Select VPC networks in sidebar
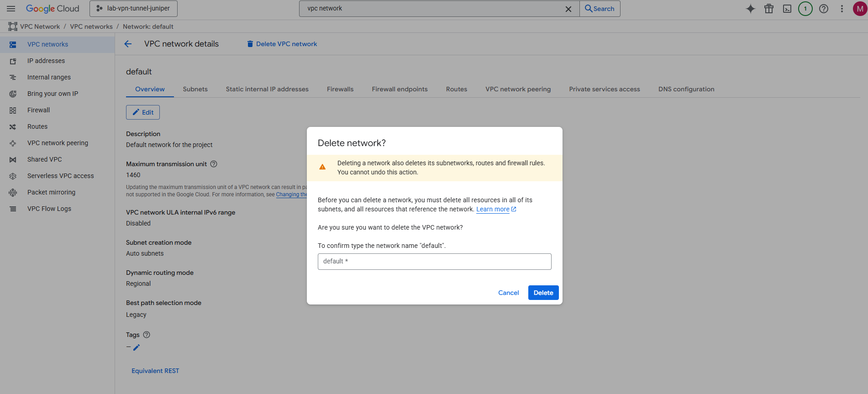Screen dimensions: 868x394 [57, 44]
